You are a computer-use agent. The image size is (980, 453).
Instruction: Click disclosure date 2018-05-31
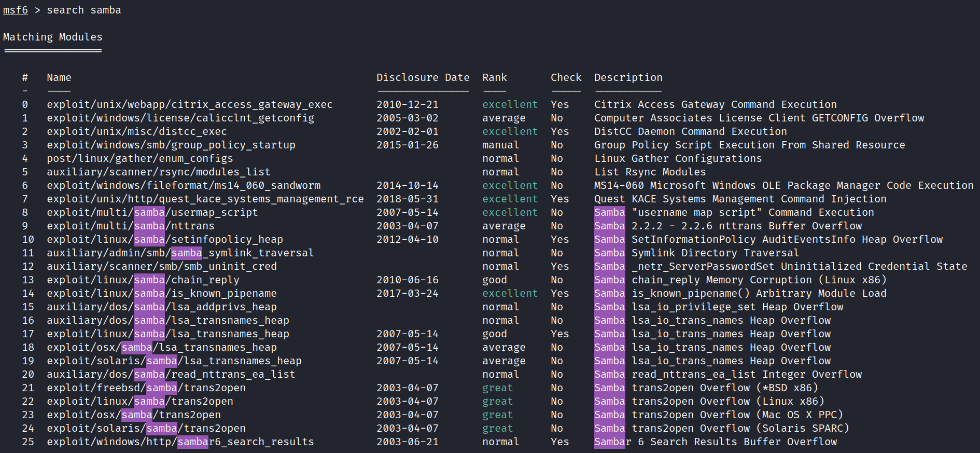point(408,199)
